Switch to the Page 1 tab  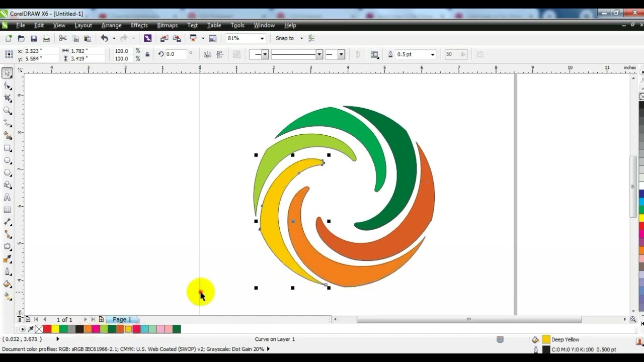point(122,319)
